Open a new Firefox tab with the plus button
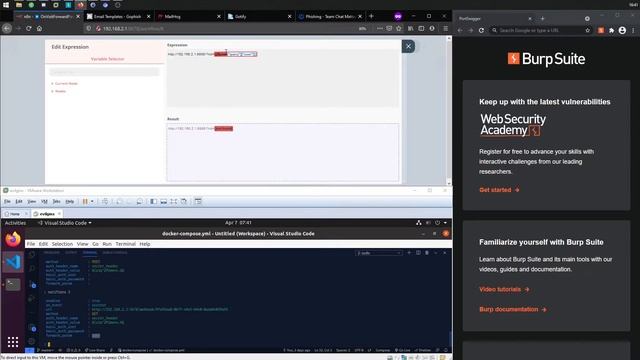Image resolution: width=640 pixels, height=360 pixels. pyautogui.click(x=371, y=16)
